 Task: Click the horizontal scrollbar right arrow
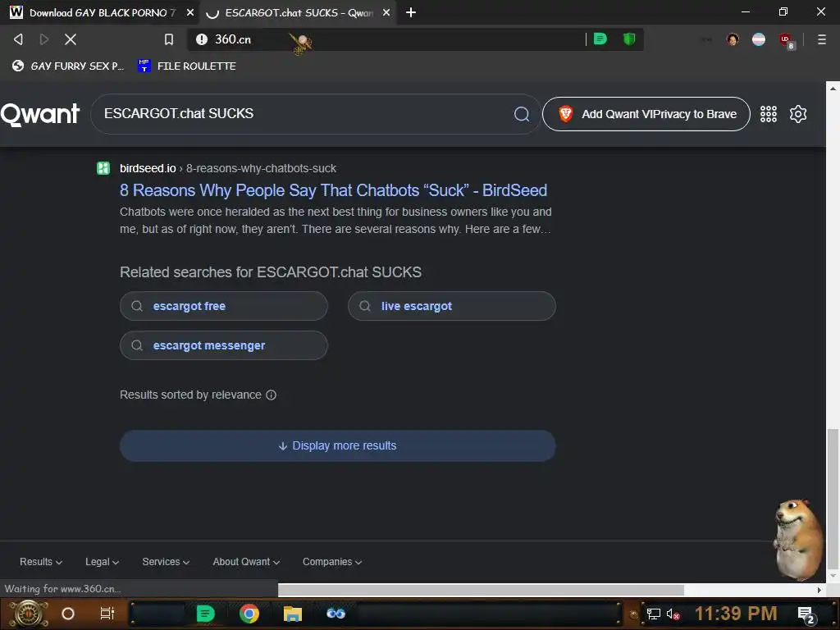(x=819, y=590)
